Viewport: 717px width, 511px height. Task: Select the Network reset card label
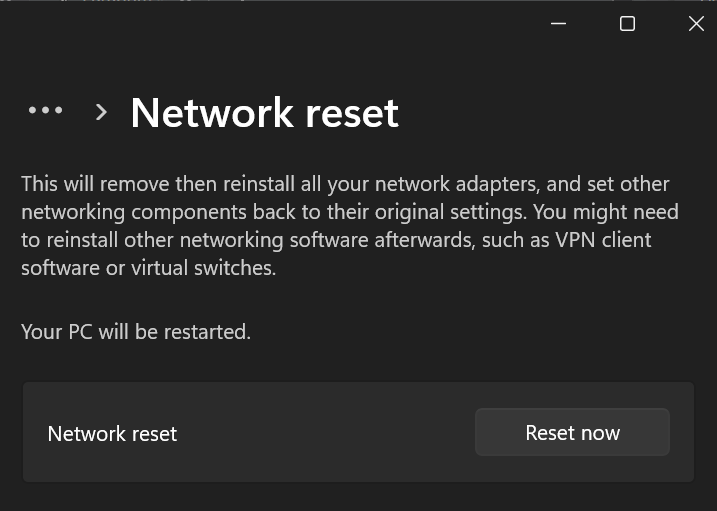[x=112, y=434]
